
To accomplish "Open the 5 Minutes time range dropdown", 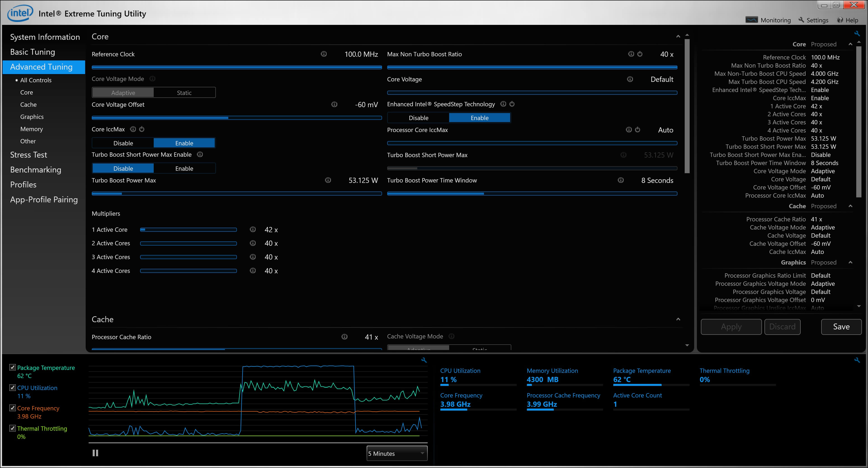I will point(397,453).
